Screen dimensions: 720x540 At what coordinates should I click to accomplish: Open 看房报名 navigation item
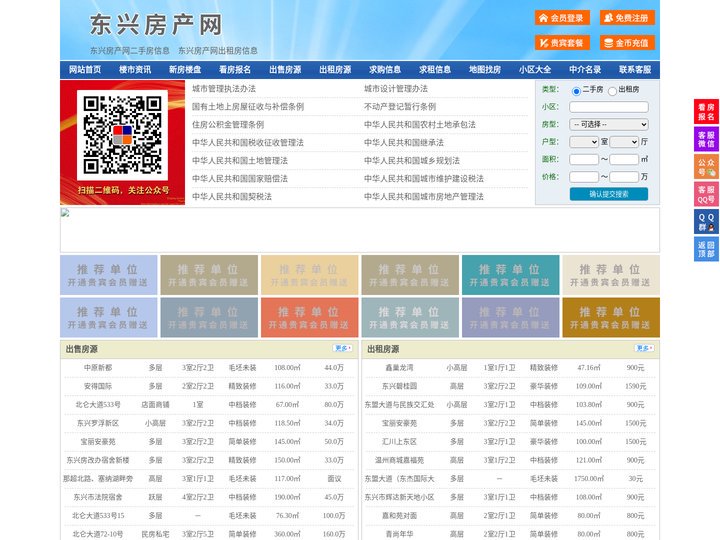[235, 70]
